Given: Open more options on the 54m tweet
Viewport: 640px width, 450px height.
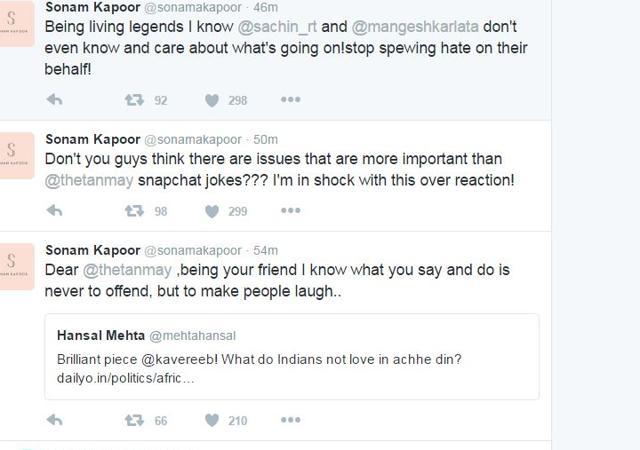Looking at the screenshot, I should point(291,420).
